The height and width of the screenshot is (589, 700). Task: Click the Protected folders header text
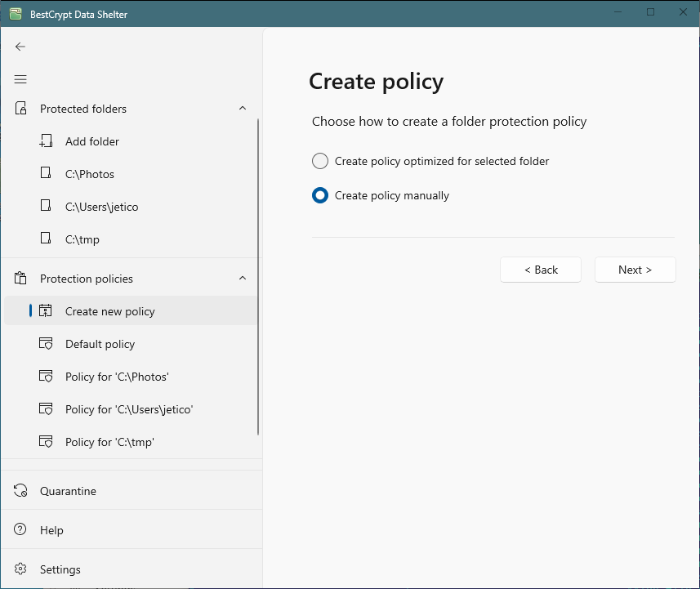(83, 109)
